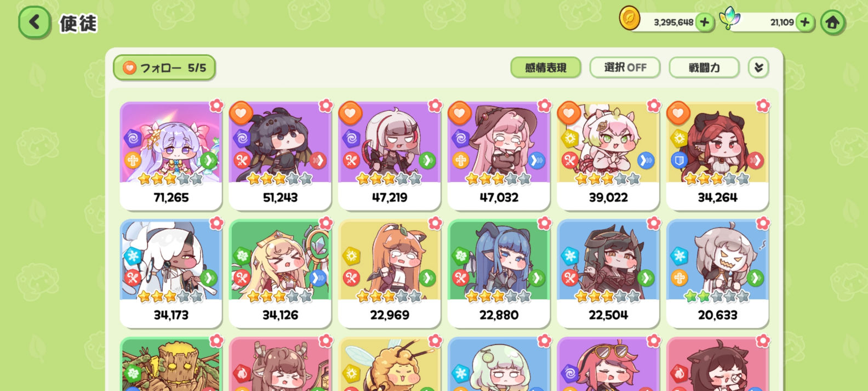The width and height of the screenshot is (868, 391).
Task: Add gold with the plus beside 3,295,648
Action: pyautogui.click(x=705, y=22)
